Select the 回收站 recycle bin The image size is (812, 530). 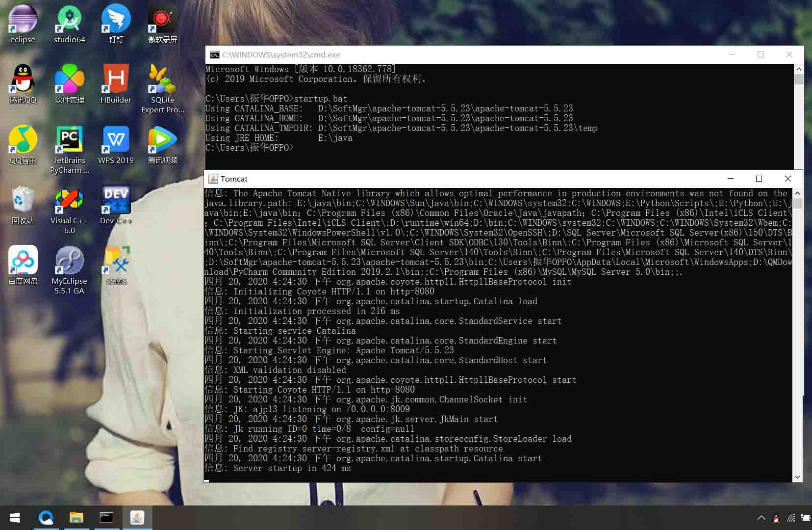tap(23, 205)
